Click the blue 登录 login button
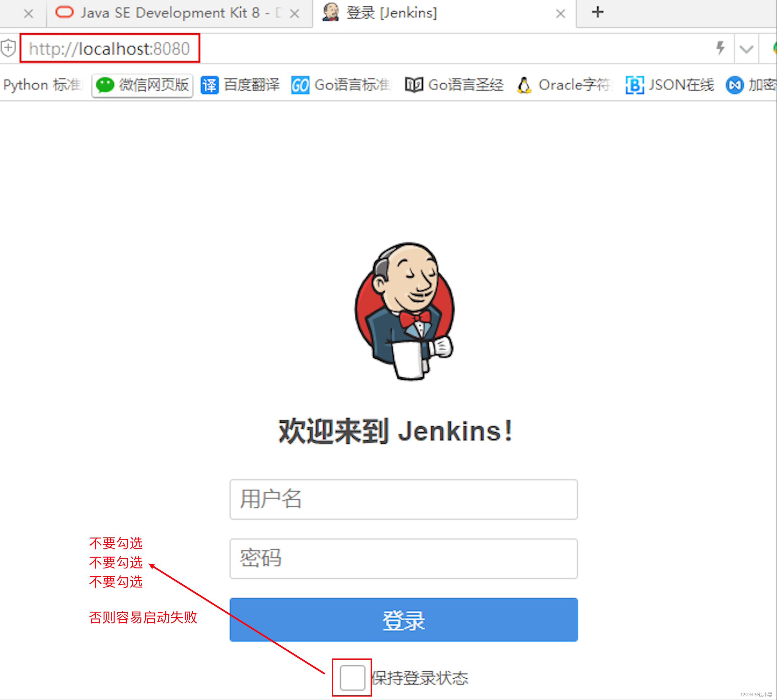The width and height of the screenshot is (777, 700). point(403,619)
